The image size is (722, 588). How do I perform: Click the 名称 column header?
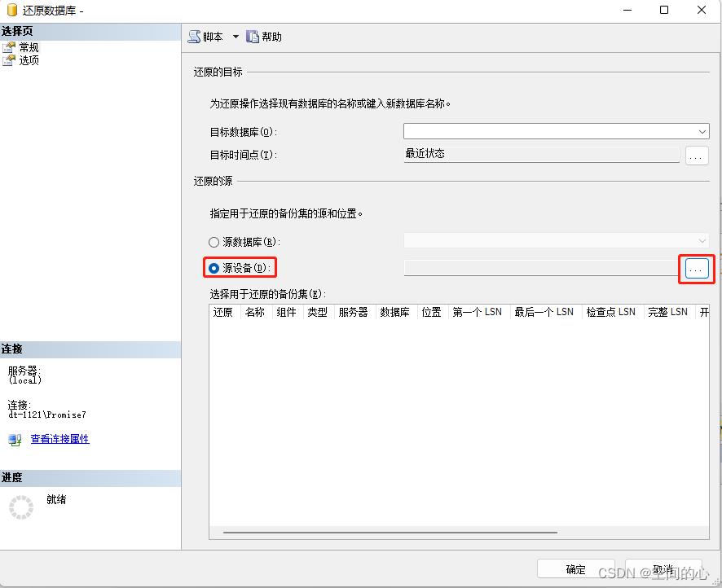coord(255,312)
